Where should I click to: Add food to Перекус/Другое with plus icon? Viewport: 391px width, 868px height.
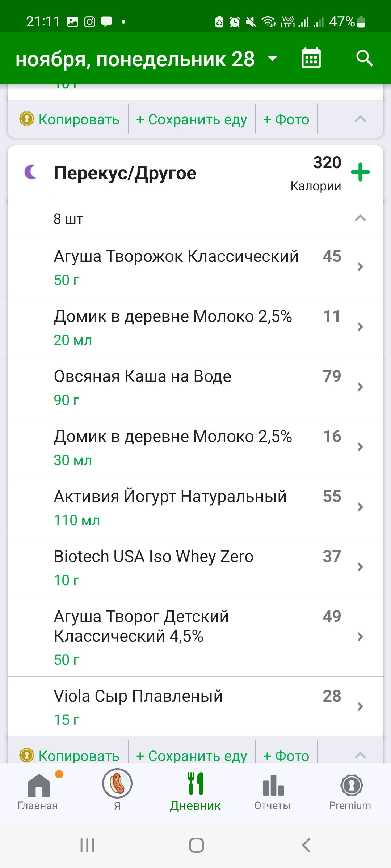360,172
